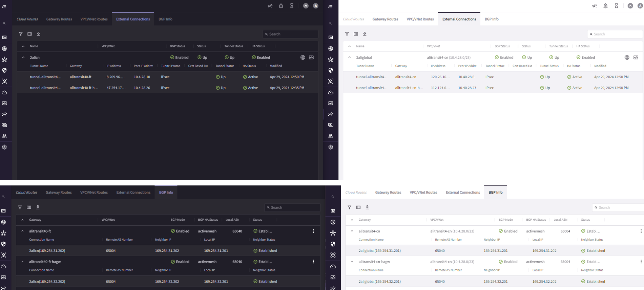This screenshot has height=290, width=644.
Task: Click gateway alitransit4-cn in 2aliglobal tunnel list
Action: 406,77
